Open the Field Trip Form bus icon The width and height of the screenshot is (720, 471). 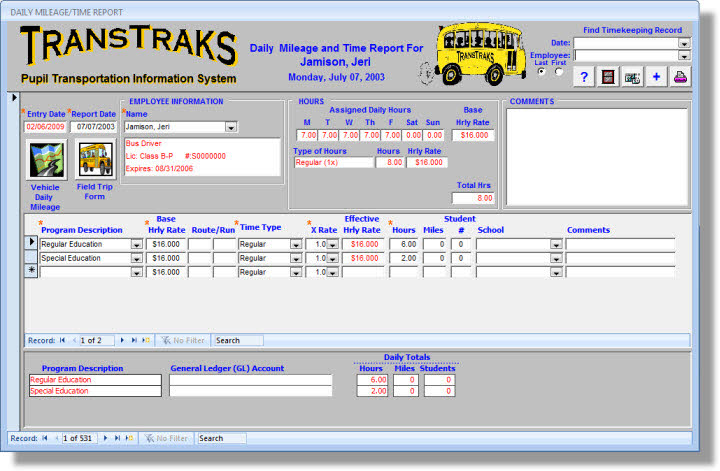click(94, 158)
